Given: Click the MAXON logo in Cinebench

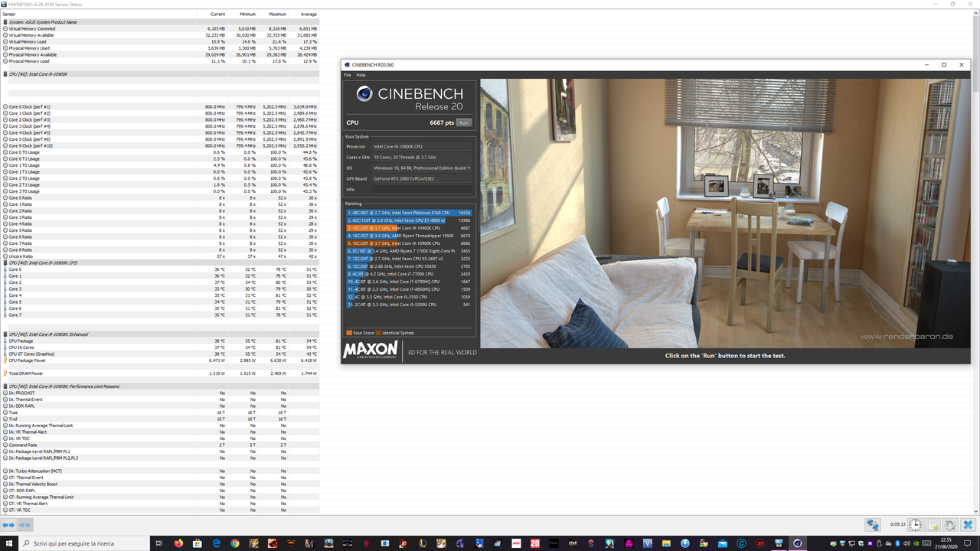Looking at the screenshot, I should (370, 351).
